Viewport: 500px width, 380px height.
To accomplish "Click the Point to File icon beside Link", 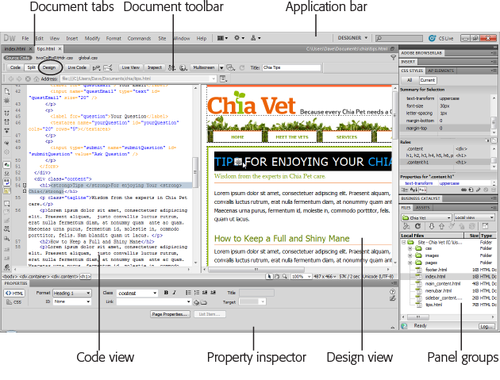I will tap(196, 302).
